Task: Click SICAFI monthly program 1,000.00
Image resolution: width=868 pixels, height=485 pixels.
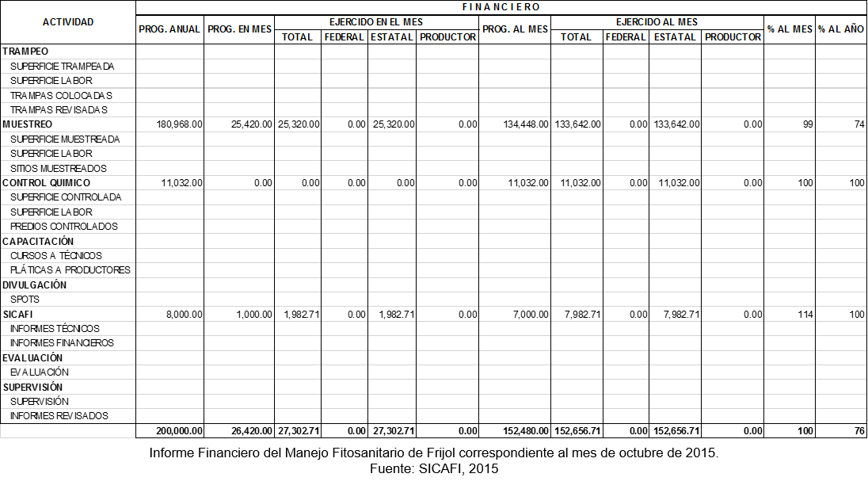Action: (x=254, y=315)
